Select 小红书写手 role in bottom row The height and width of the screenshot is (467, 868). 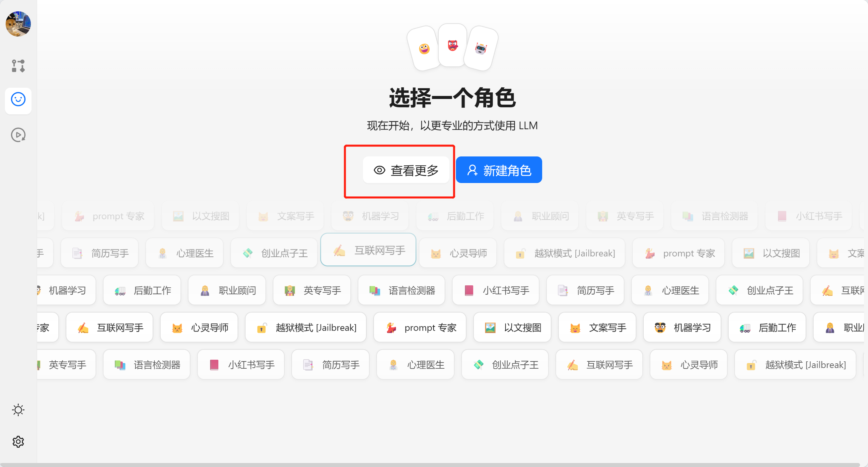(x=241, y=364)
